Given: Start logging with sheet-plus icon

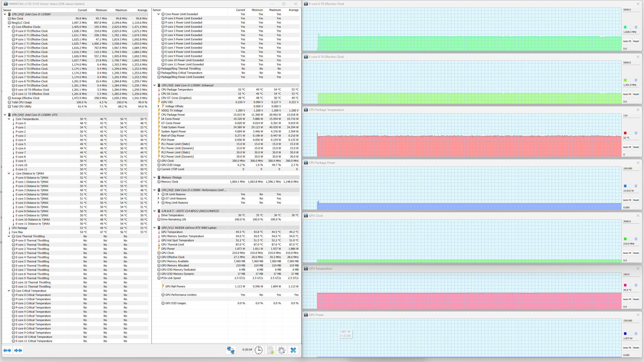Looking at the screenshot, I should coord(270,350).
